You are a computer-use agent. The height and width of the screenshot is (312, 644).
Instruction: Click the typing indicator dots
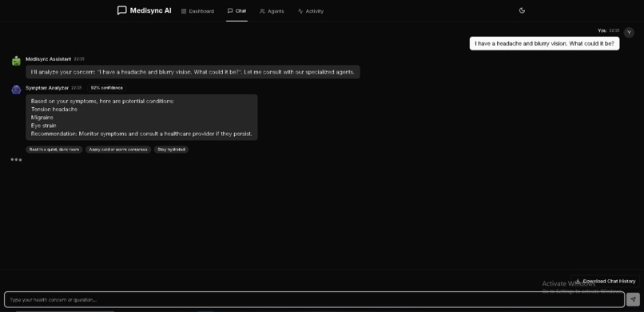coord(16,159)
